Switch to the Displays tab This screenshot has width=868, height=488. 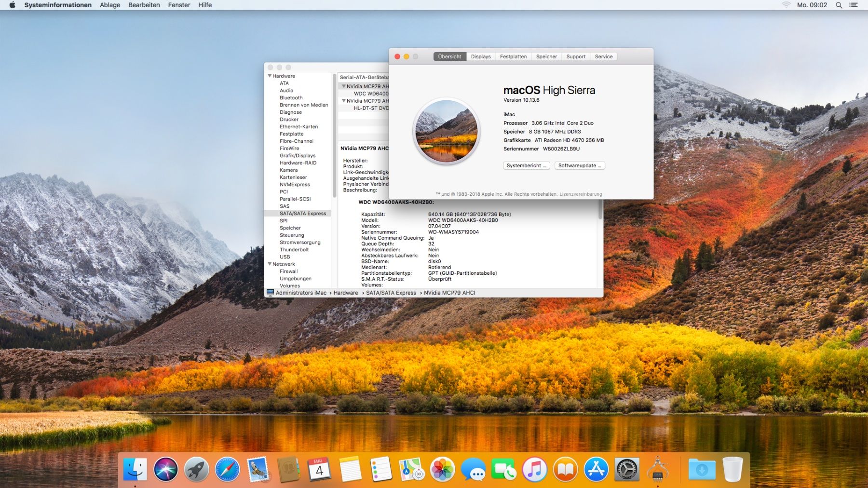[481, 56]
